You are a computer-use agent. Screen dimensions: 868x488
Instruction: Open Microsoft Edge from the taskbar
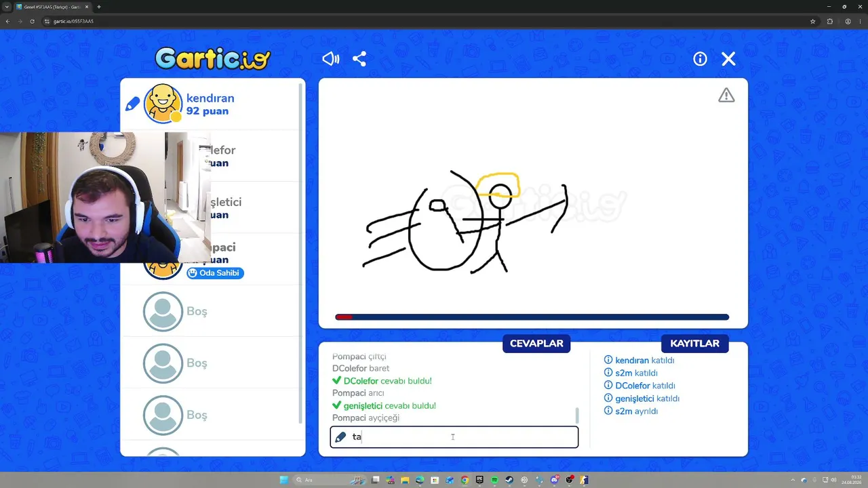coord(420,480)
